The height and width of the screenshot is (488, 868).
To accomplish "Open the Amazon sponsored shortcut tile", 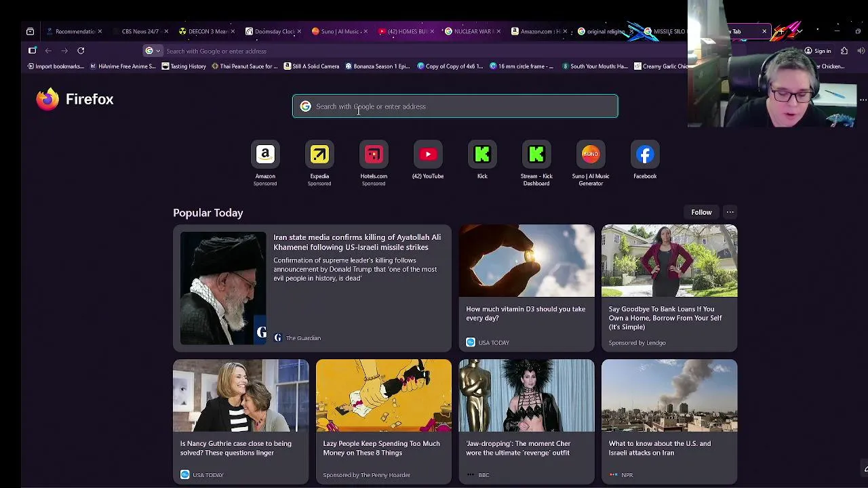I will coord(265,155).
